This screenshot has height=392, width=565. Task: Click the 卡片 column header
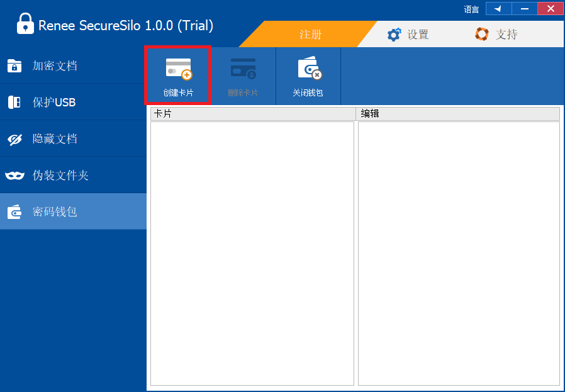(253, 114)
